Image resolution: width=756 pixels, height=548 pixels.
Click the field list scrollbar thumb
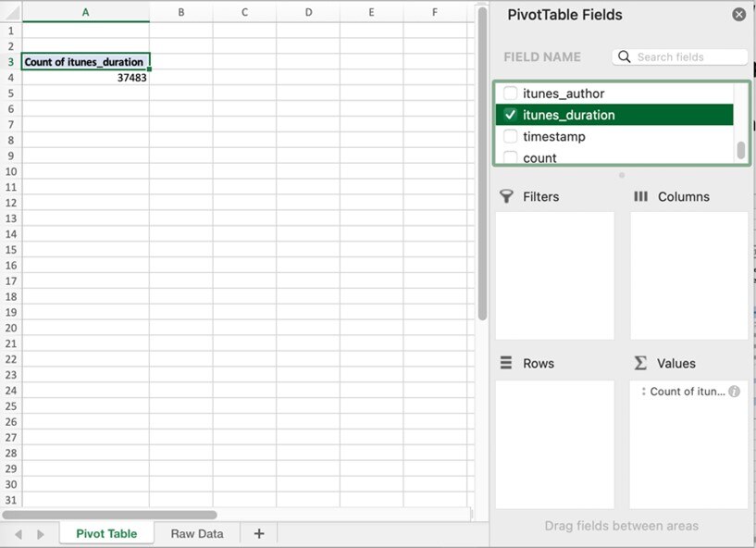[x=741, y=150]
